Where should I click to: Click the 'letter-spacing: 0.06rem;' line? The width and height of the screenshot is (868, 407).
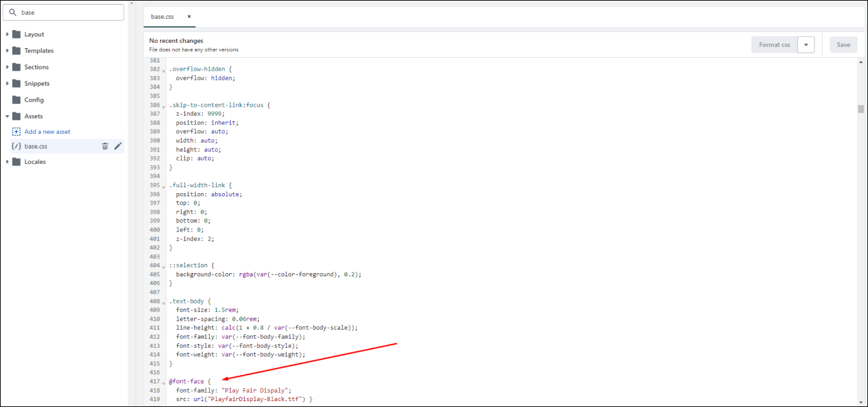pos(218,319)
